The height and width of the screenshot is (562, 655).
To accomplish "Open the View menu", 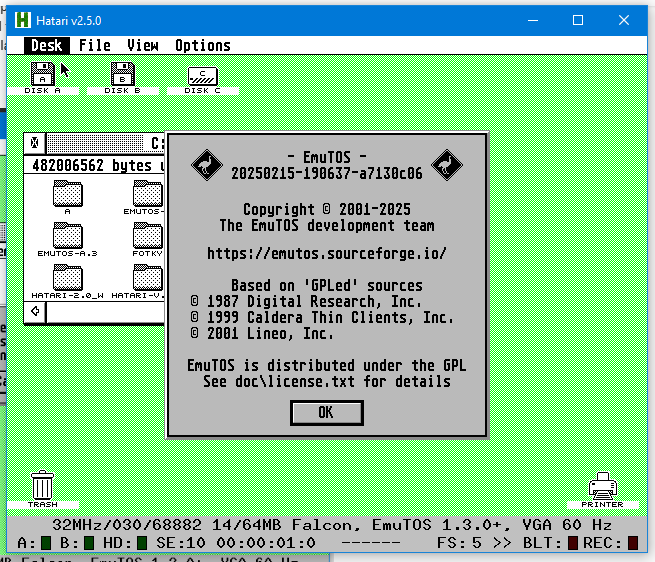I will (x=143, y=46).
